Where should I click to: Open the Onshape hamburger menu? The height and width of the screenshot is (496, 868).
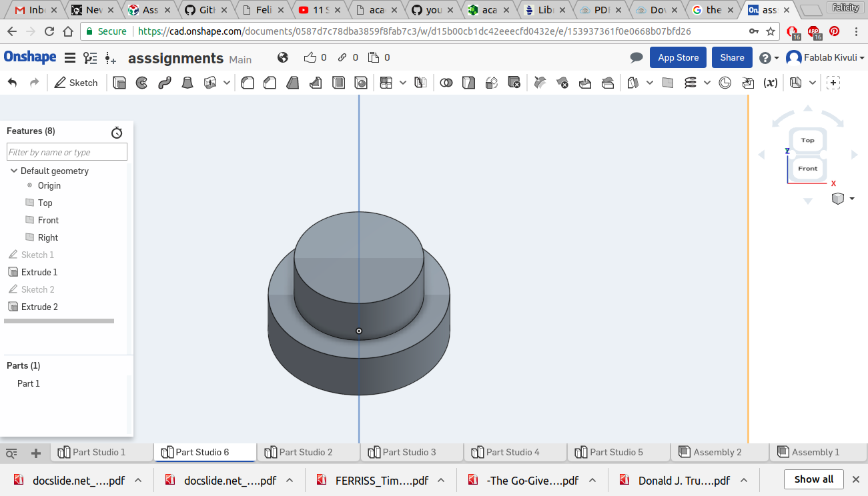70,58
